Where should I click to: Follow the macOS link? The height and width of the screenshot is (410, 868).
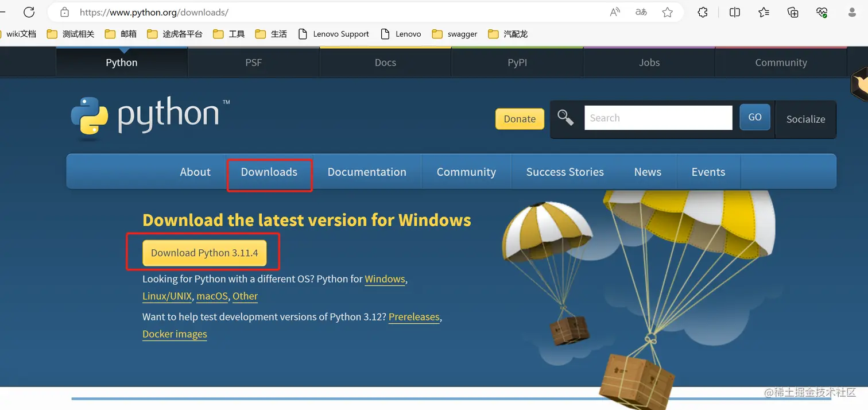[x=212, y=296]
